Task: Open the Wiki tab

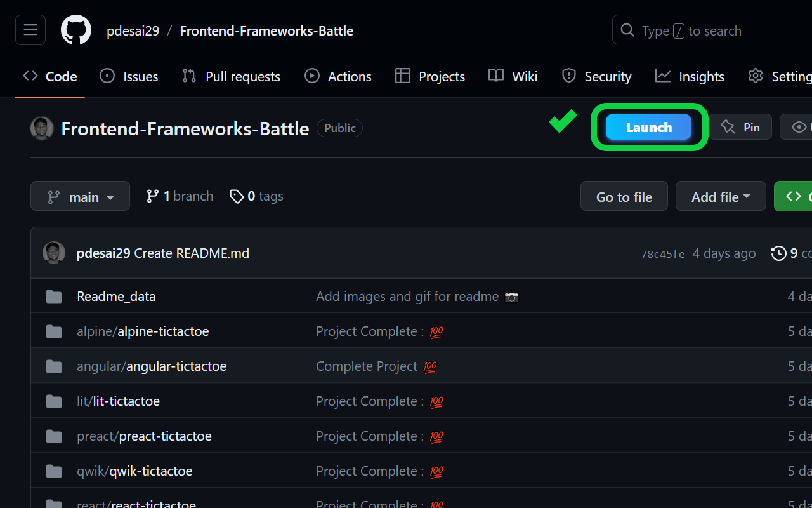Action: [513, 76]
